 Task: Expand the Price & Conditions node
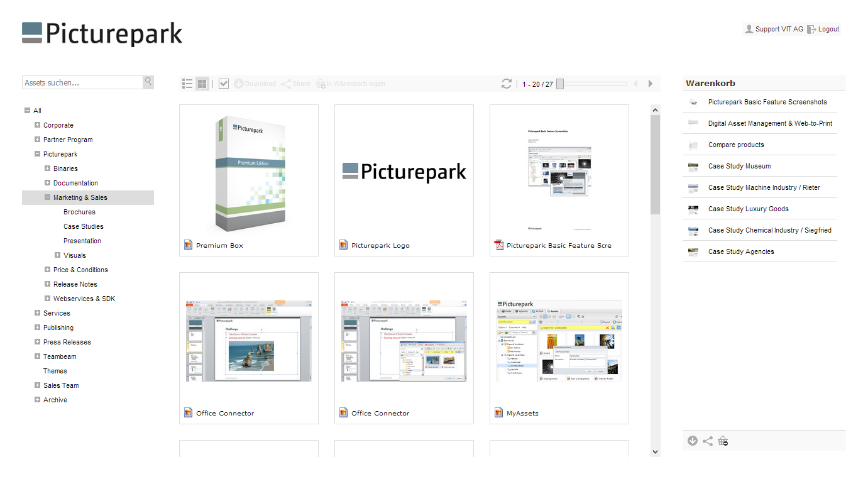(47, 270)
